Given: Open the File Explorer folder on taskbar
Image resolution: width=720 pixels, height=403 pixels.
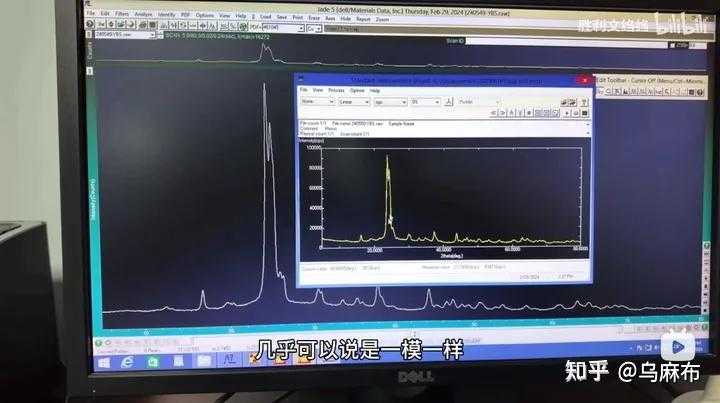Looking at the screenshot, I should (203, 361).
